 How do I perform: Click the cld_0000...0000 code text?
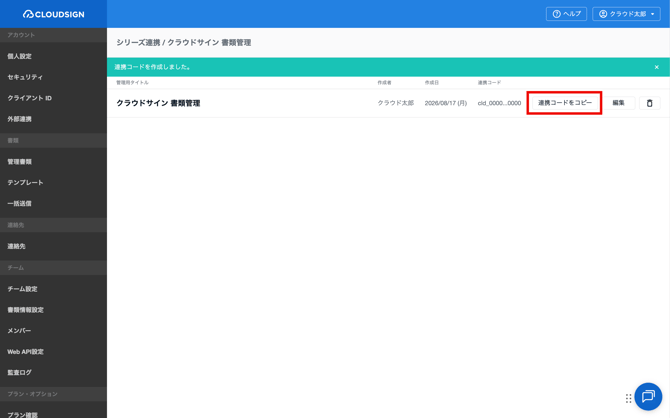(499, 103)
